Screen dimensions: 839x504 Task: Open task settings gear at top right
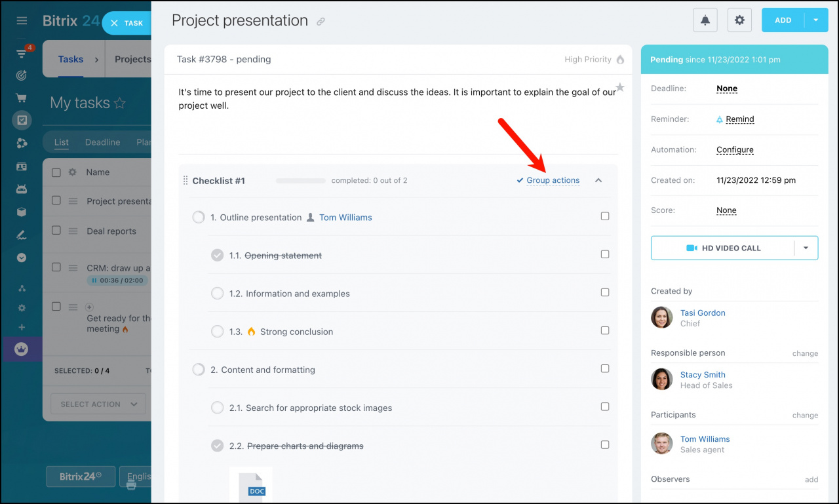(x=739, y=20)
